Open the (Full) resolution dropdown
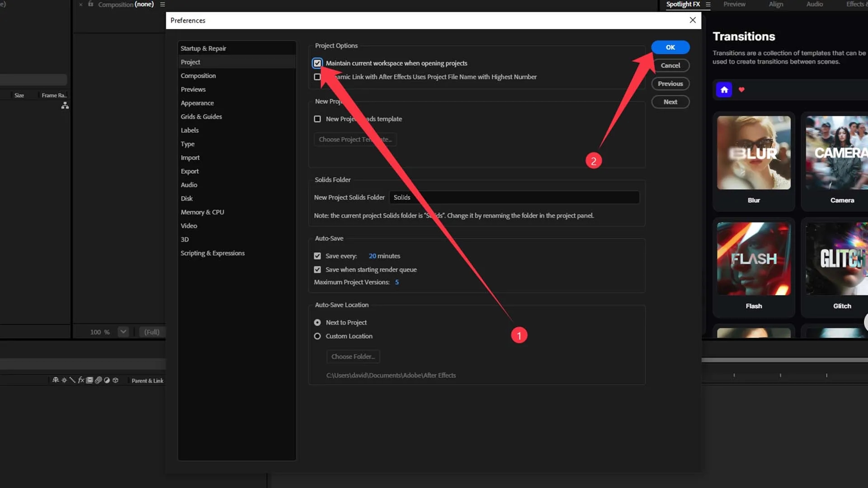The height and width of the screenshot is (488, 868). 152,332
